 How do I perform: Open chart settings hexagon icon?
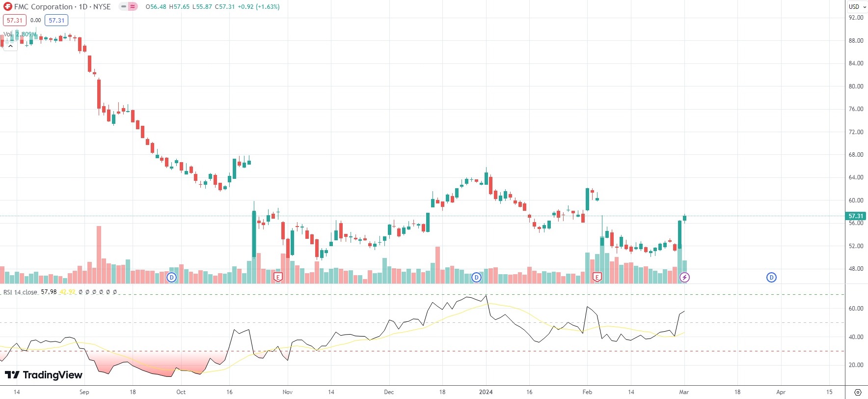click(x=857, y=392)
